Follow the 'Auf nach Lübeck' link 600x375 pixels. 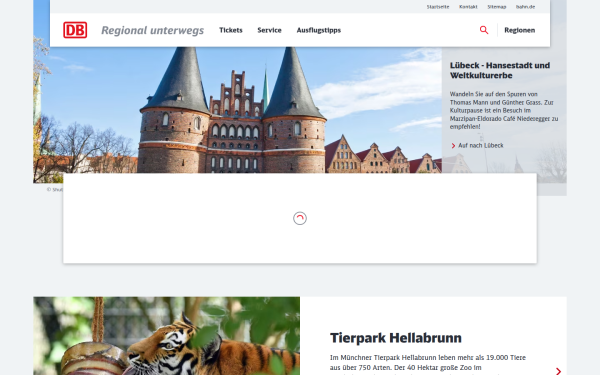[x=477, y=145]
